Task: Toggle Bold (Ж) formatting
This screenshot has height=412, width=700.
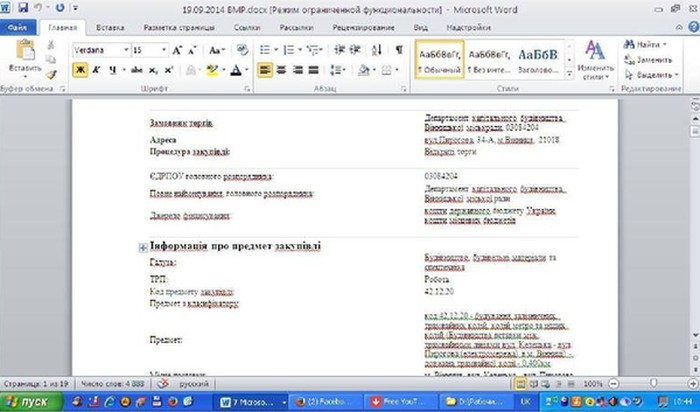Action: click(80, 70)
